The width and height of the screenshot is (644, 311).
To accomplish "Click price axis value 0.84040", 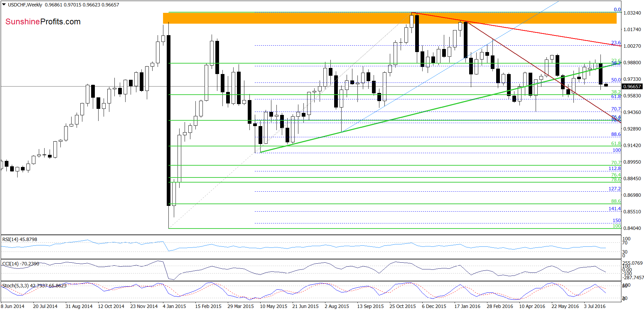I will (x=632, y=228).
